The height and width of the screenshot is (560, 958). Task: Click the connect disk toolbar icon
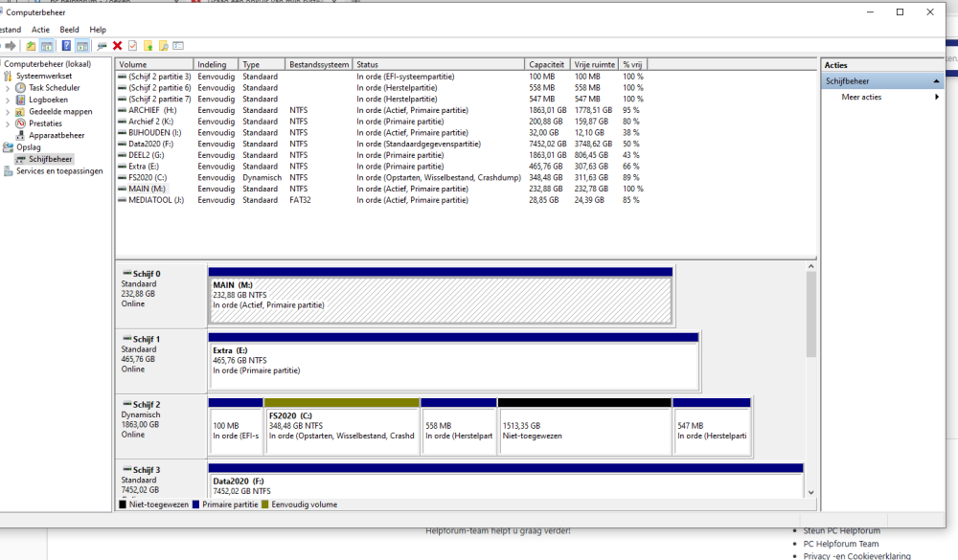coord(102,45)
